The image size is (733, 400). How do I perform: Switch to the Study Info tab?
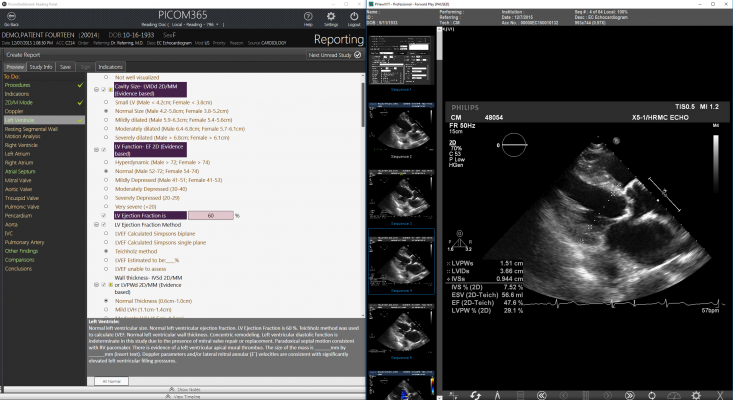pyautogui.click(x=41, y=67)
